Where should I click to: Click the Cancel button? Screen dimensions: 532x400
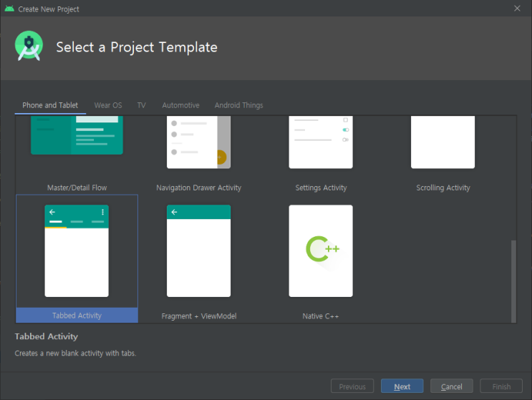pos(452,386)
